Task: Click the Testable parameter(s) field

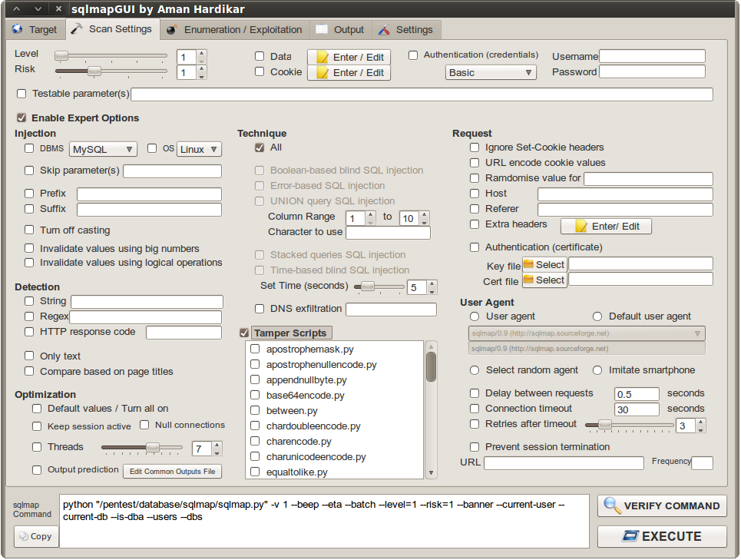Action: pyautogui.click(x=422, y=94)
